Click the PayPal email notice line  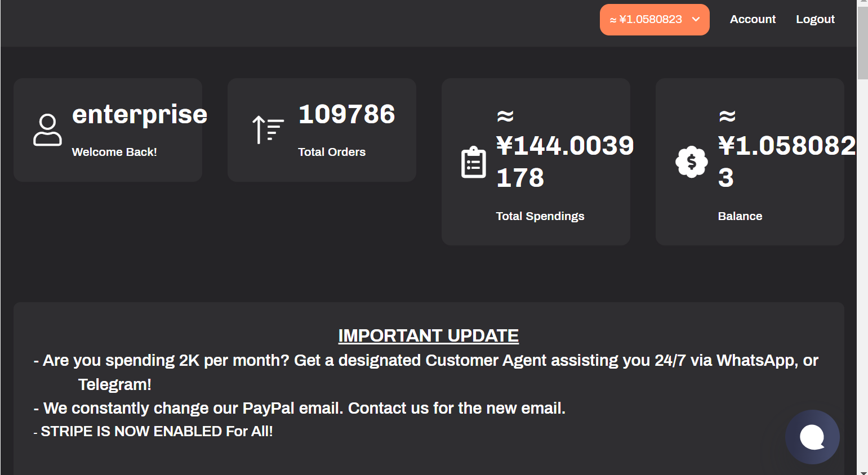tap(300, 408)
